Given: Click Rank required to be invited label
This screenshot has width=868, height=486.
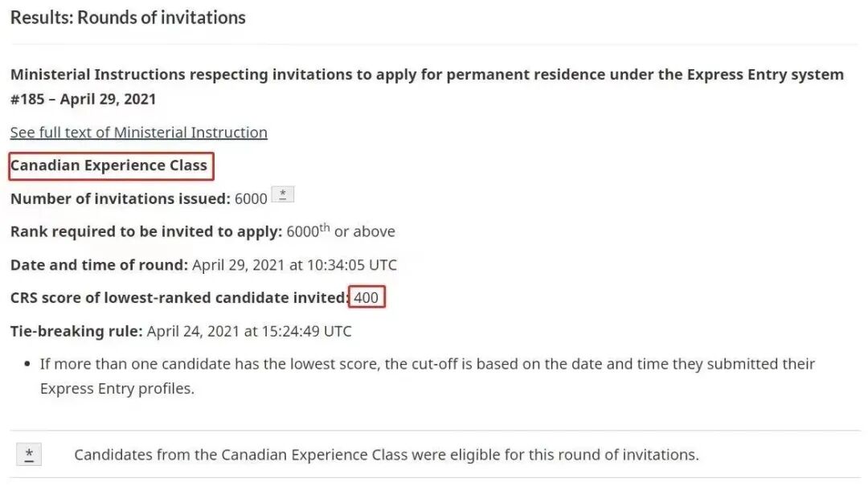Looking at the screenshot, I should [x=146, y=231].
